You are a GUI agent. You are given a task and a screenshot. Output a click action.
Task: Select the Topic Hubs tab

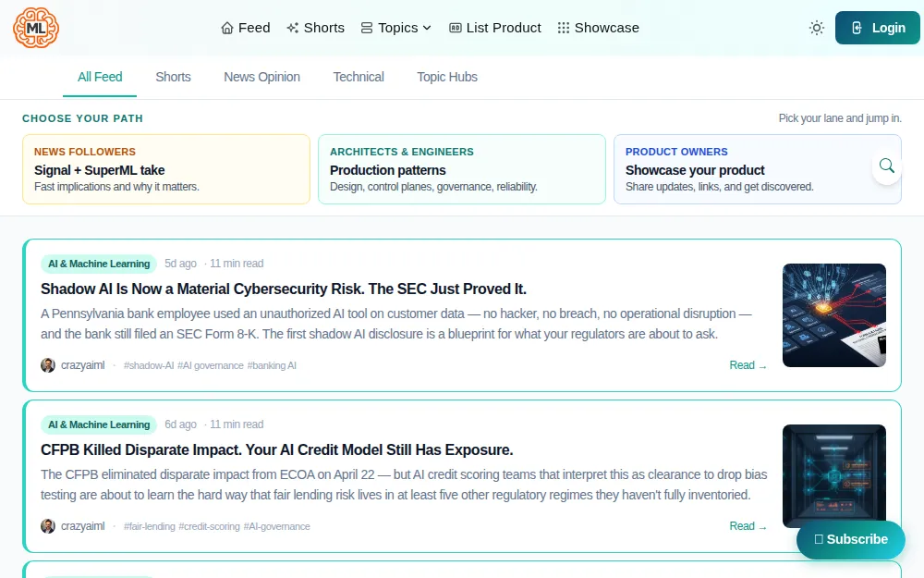[447, 77]
